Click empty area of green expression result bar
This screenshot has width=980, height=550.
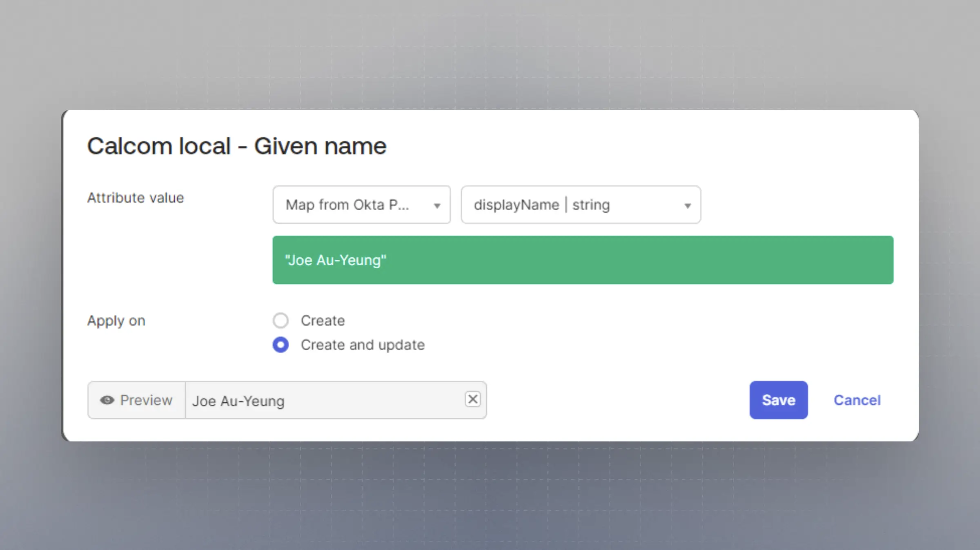647,260
